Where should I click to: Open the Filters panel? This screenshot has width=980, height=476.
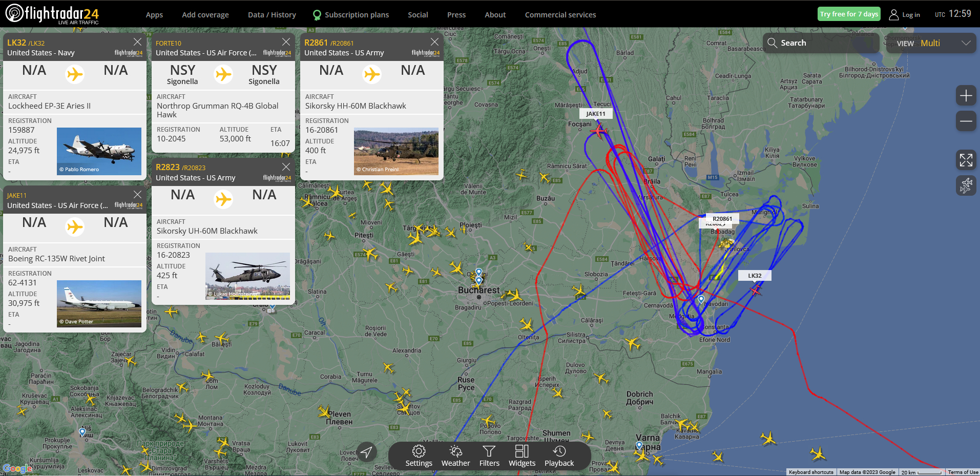pos(489,456)
